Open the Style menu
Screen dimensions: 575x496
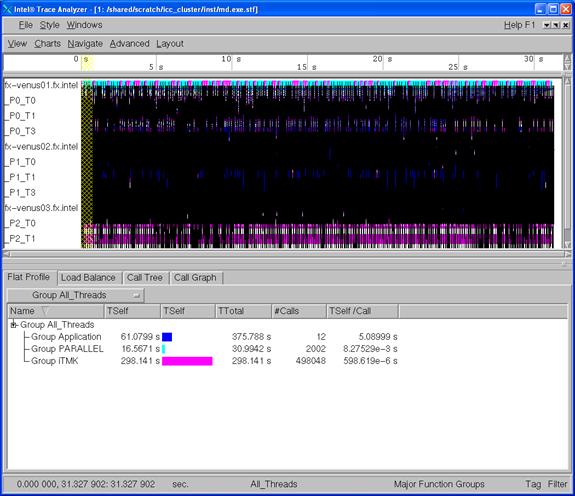50,25
